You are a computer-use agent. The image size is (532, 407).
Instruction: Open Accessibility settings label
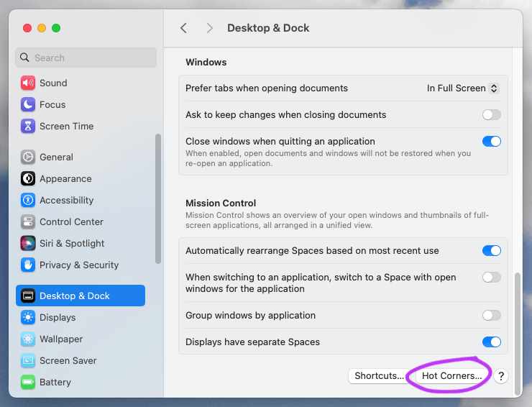pyautogui.click(x=66, y=201)
